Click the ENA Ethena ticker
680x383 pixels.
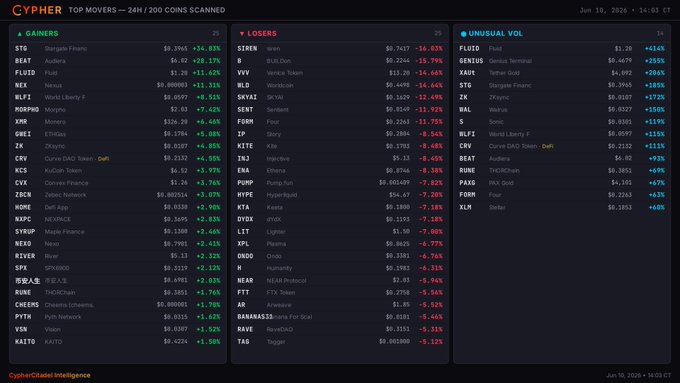coord(243,170)
